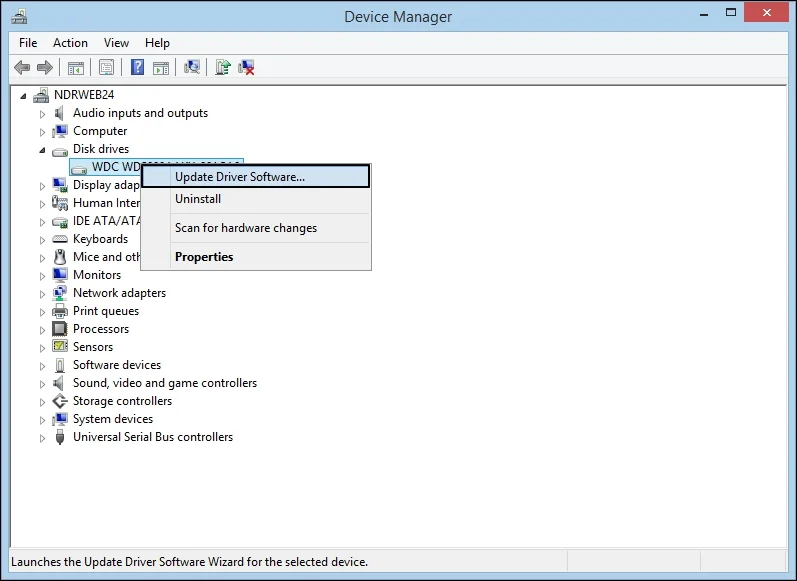Click the Human Interface Devices icon
Viewport: 797px width, 581px height.
[59, 203]
